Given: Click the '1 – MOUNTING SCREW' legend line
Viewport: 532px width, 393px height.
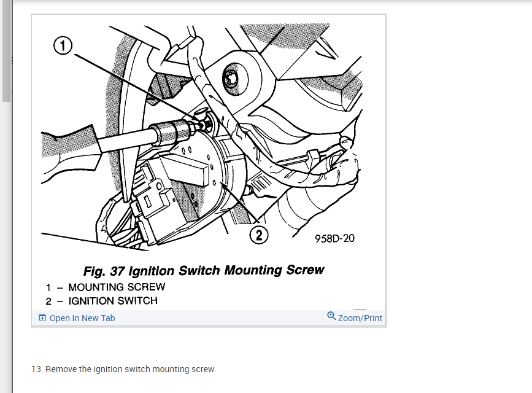Looking at the screenshot, I should (106, 287).
